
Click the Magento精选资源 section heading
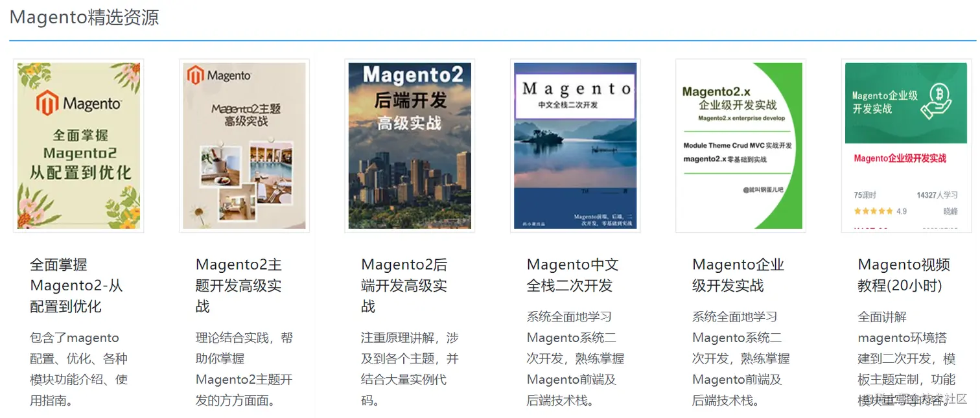(x=84, y=17)
